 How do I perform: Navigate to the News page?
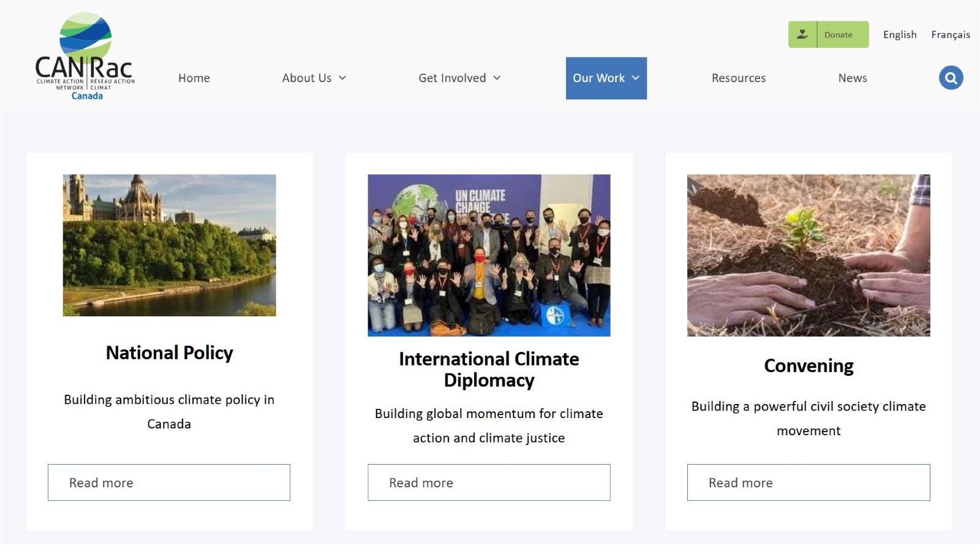852,78
